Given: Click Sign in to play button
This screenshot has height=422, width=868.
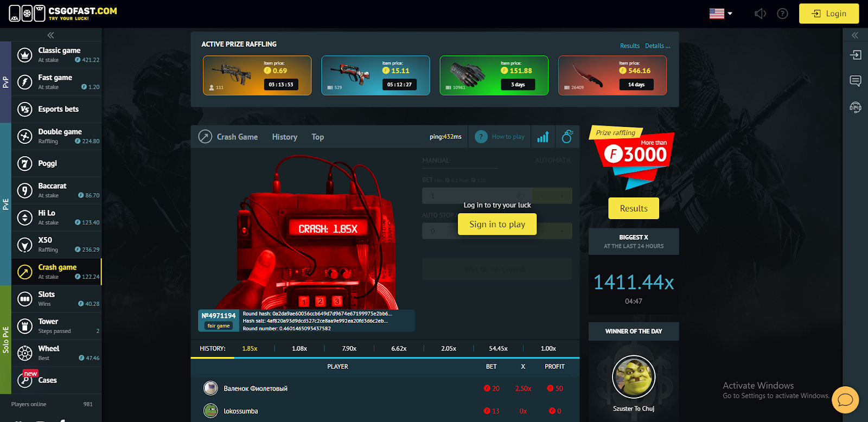Looking at the screenshot, I should tap(497, 224).
